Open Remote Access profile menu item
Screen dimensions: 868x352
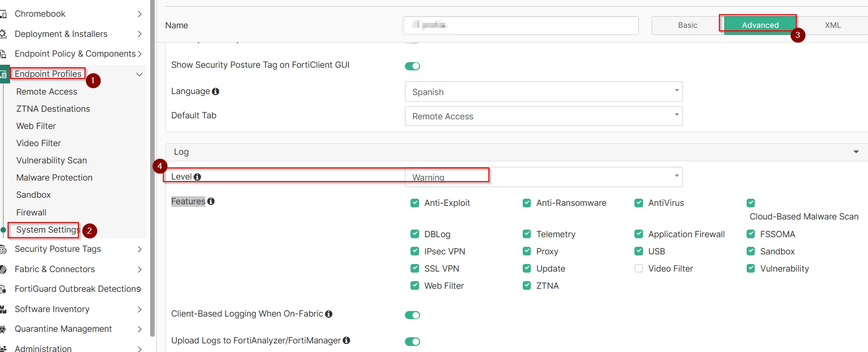tap(47, 92)
